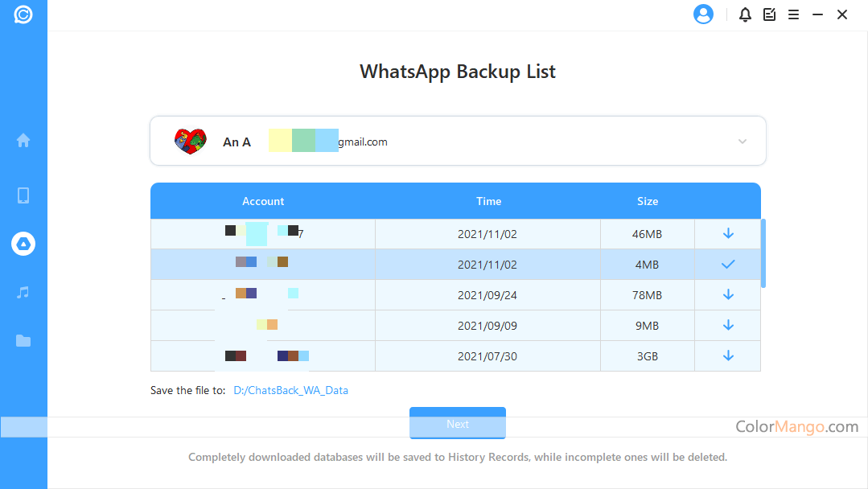Select the 2021/07/30 time cell
The width and height of the screenshot is (868, 489).
coord(487,355)
